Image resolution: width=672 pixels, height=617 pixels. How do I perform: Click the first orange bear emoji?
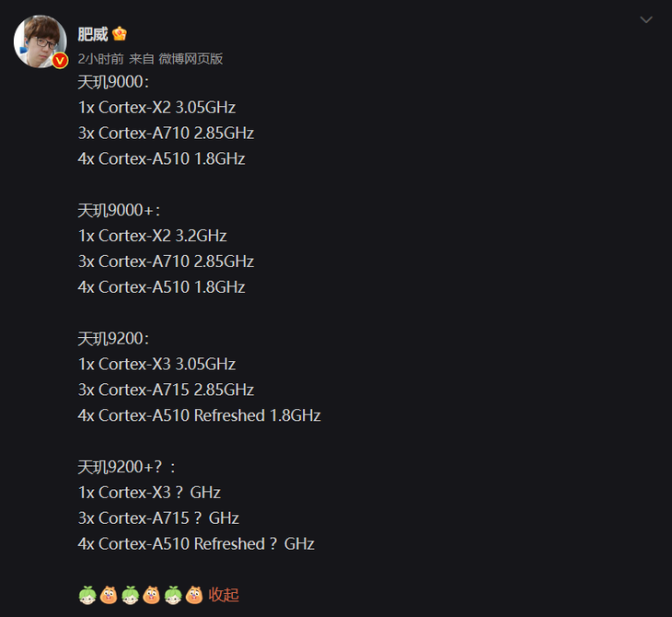point(109,595)
